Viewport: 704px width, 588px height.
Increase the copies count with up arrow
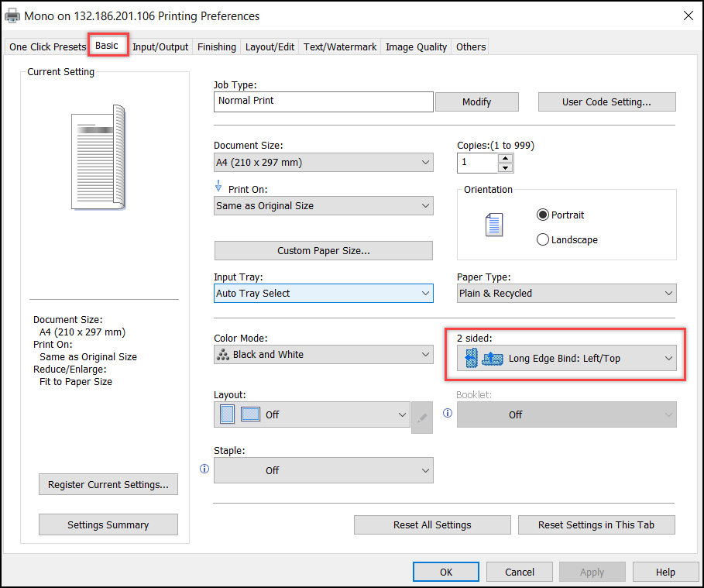(506, 158)
